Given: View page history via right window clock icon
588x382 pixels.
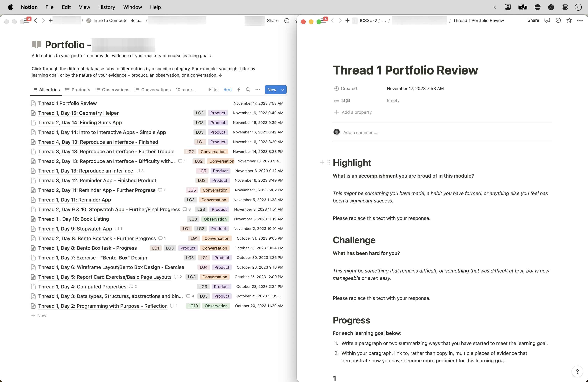Looking at the screenshot, I should [558, 20].
